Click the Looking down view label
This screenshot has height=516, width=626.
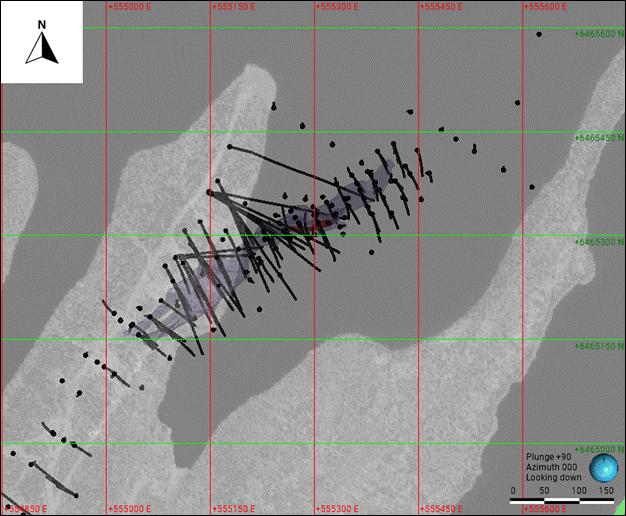tap(555, 479)
